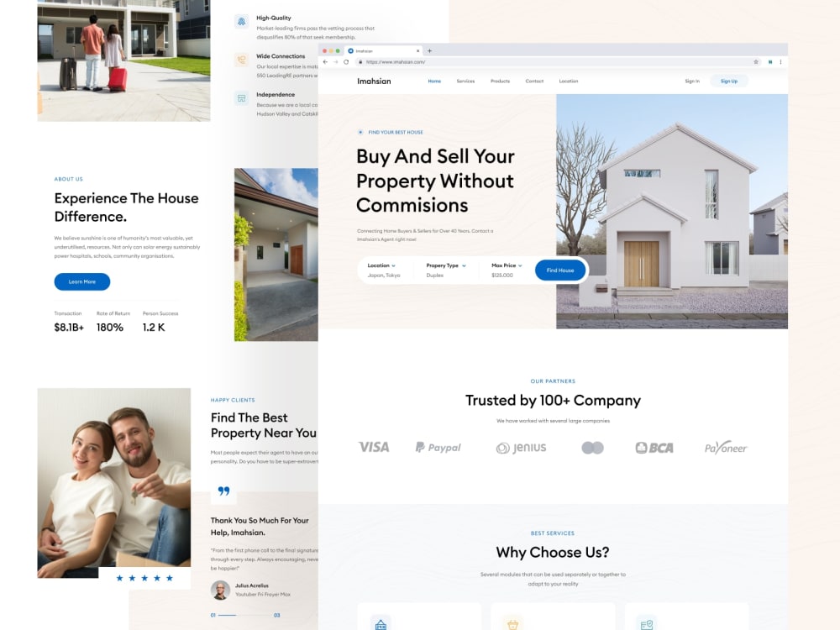Click the white house hero image

(672, 211)
